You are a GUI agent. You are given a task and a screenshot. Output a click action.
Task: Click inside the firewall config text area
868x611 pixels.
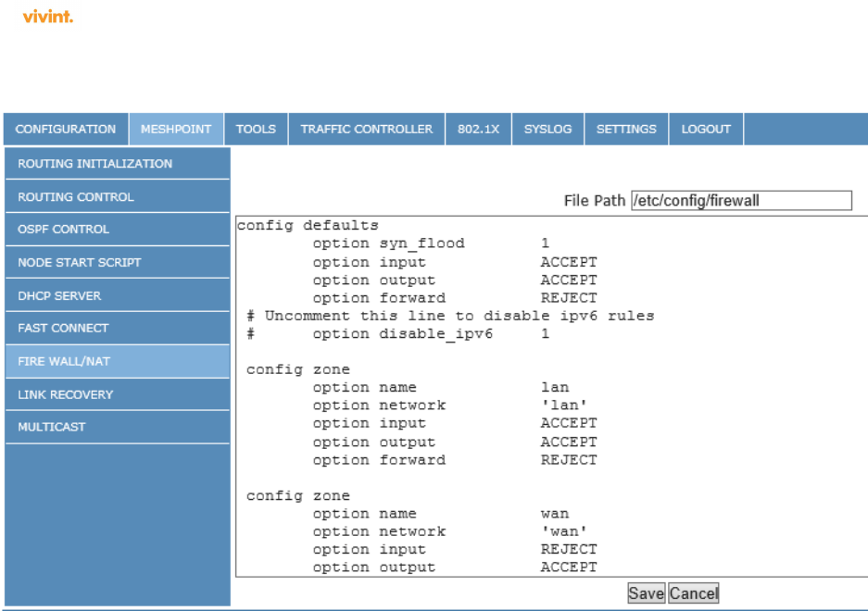coord(551,396)
